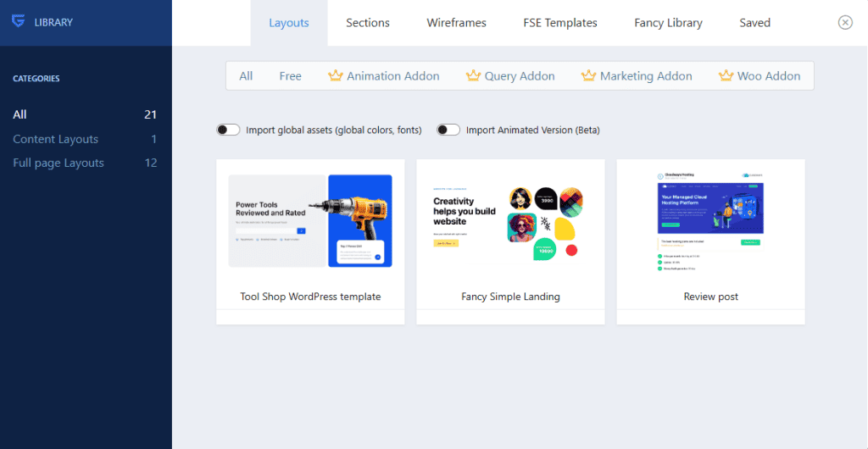Click the CATEGORIES heading
This screenshot has width=868, height=449.
tap(36, 79)
